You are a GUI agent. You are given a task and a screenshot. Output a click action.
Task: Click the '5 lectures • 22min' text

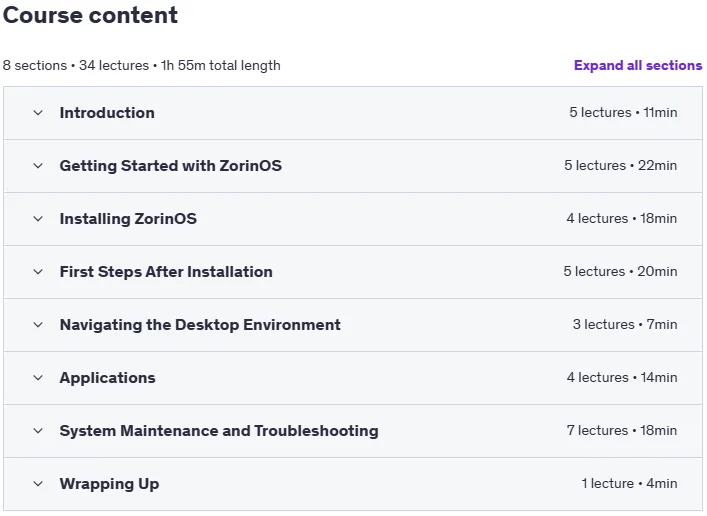pyautogui.click(x=620, y=166)
